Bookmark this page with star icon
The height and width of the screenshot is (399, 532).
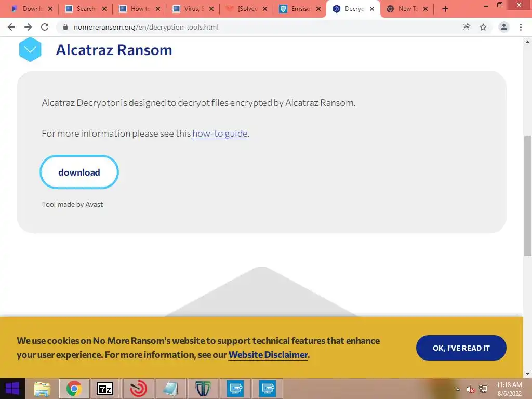(483, 27)
